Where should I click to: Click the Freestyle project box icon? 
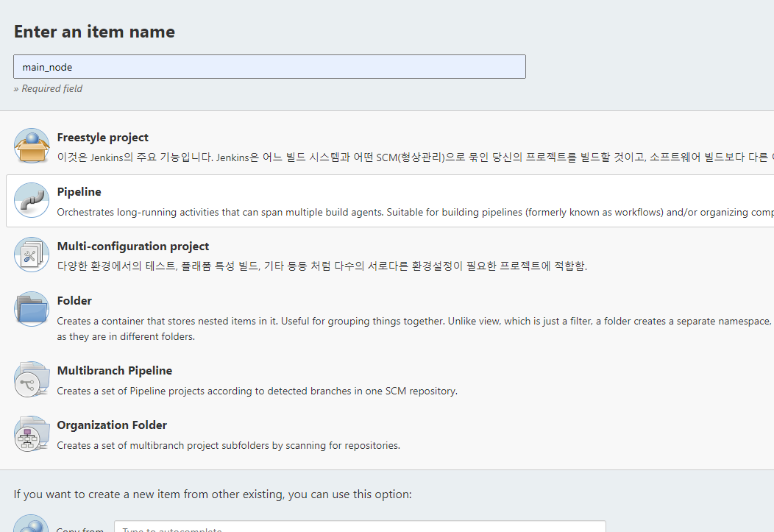32,146
